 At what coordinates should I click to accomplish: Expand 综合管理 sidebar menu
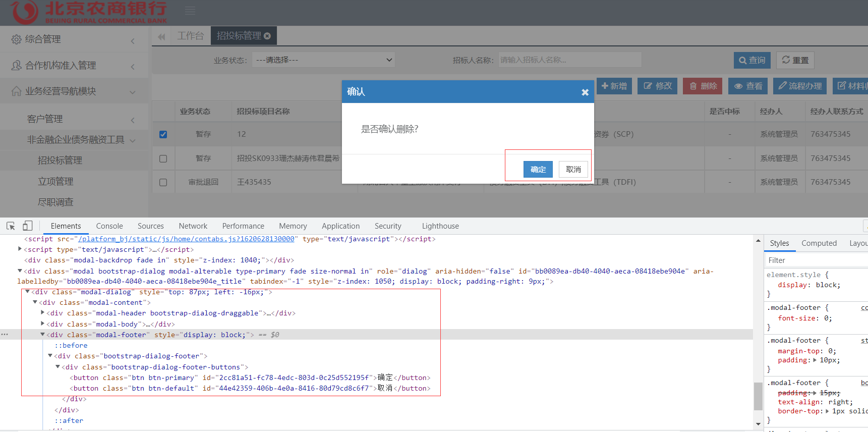pyautogui.click(x=75, y=39)
